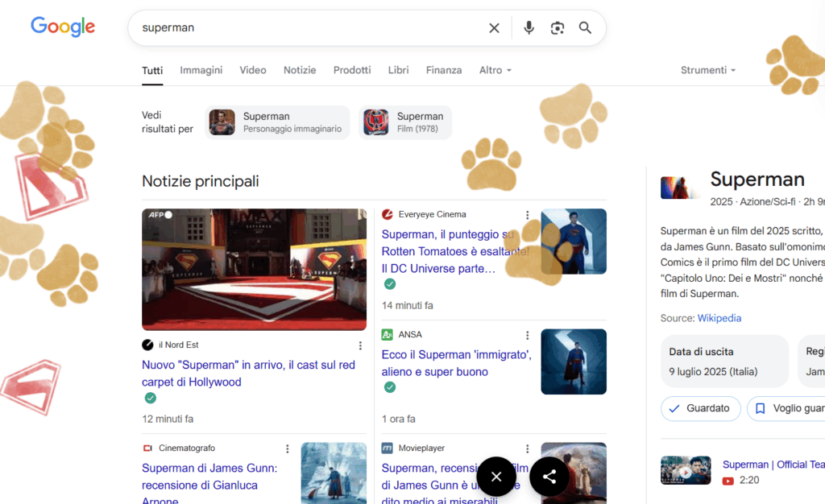
Task: Open the Cinematografo article thumbnail
Action: coord(334,473)
